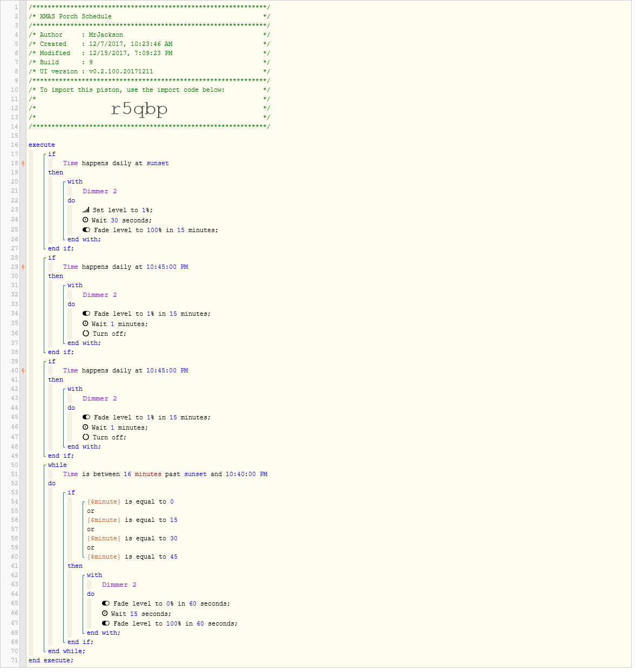Image resolution: width=636 pixels, height=672 pixels.
Task: Click Fade level to 1% statement on line 34
Action: (152, 314)
